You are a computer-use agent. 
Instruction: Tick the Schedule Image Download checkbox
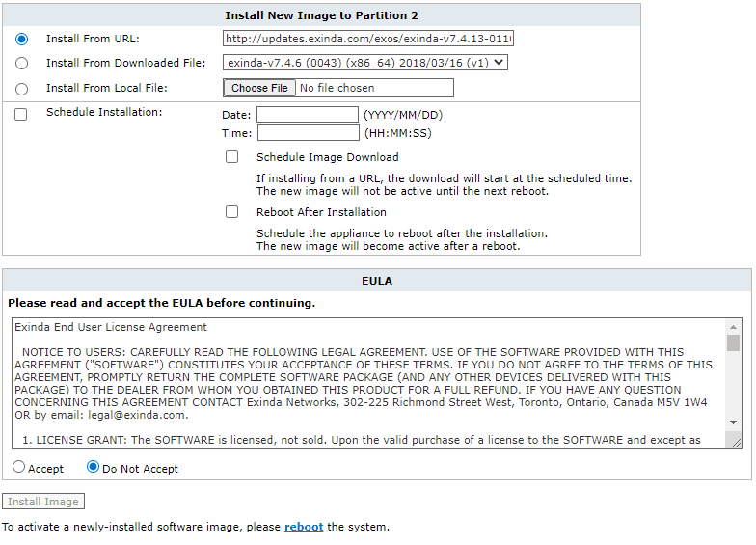tap(231, 157)
